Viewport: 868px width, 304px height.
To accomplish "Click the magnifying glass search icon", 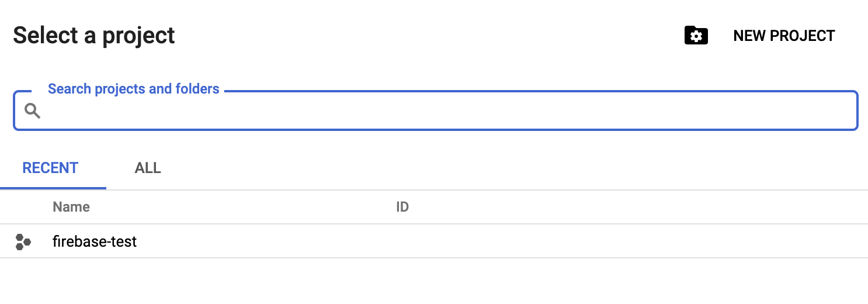I will tap(32, 110).
